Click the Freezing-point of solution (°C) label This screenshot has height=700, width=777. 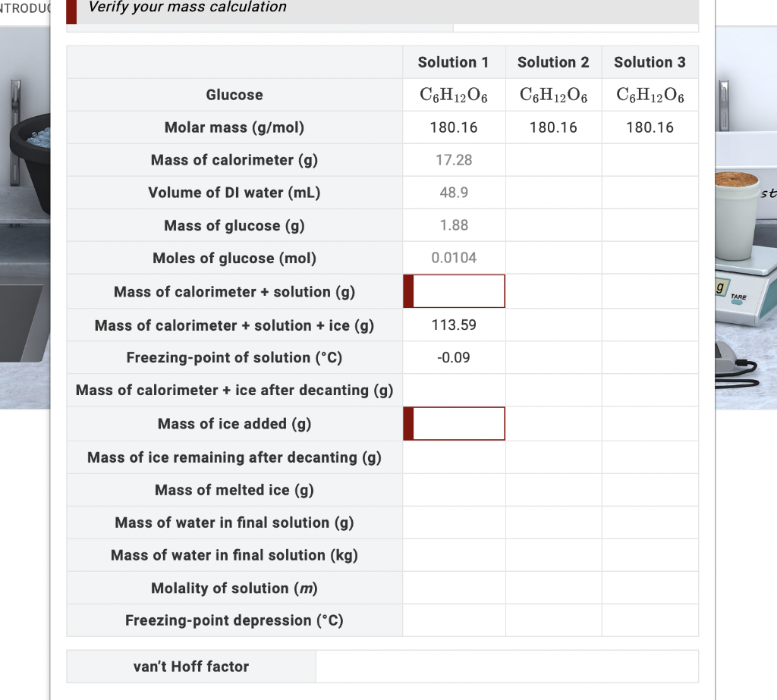pos(234,358)
